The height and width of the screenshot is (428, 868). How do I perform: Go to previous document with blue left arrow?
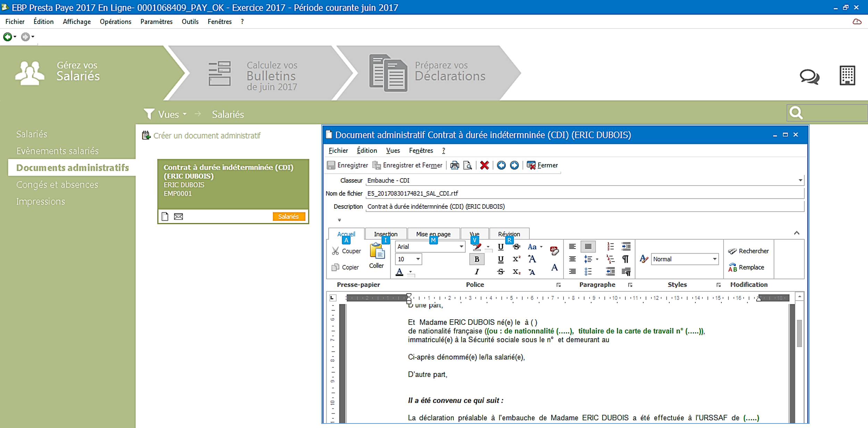[501, 165]
